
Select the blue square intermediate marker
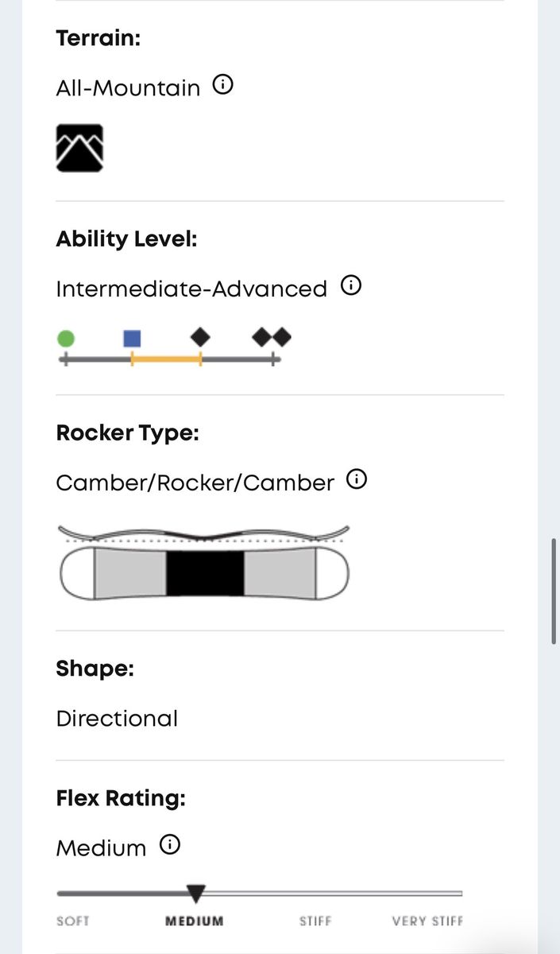pyautogui.click(x=133, y=339)
